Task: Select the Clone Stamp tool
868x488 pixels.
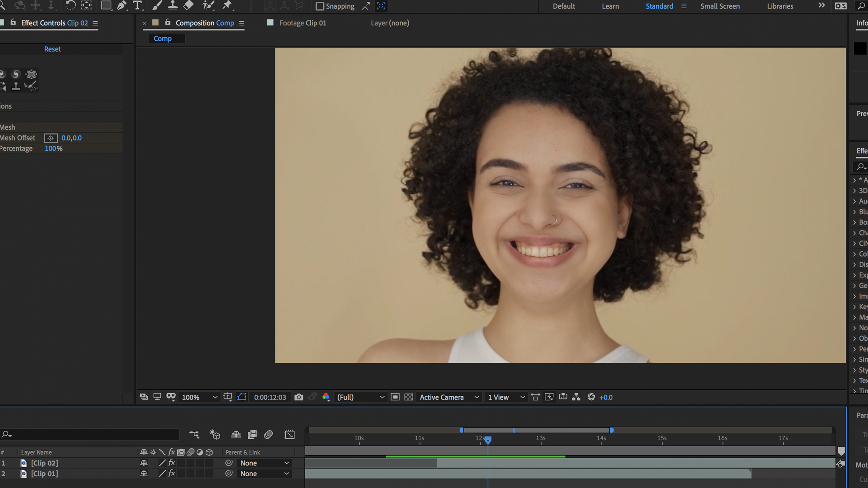Action: click(x=172, y=6)
